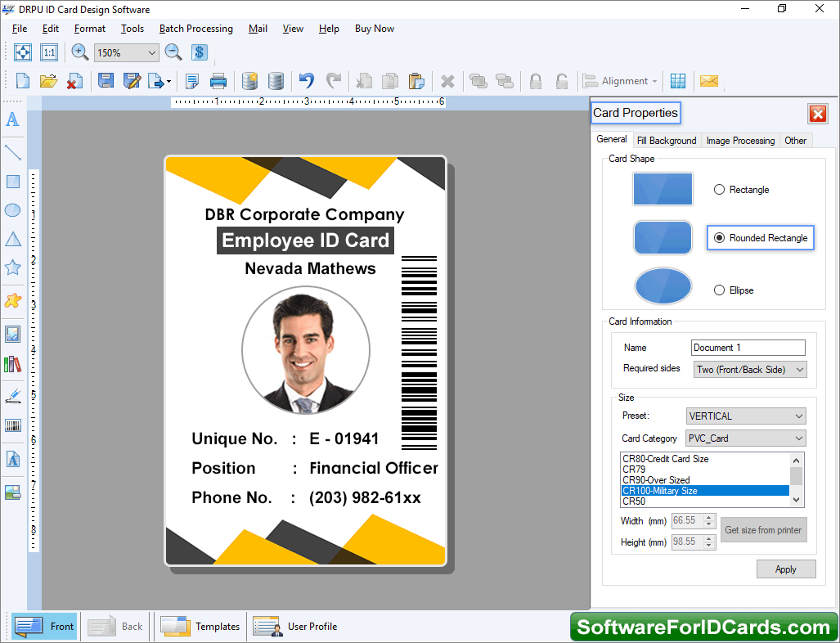Select the employee photo on the card

coord(306,350)
